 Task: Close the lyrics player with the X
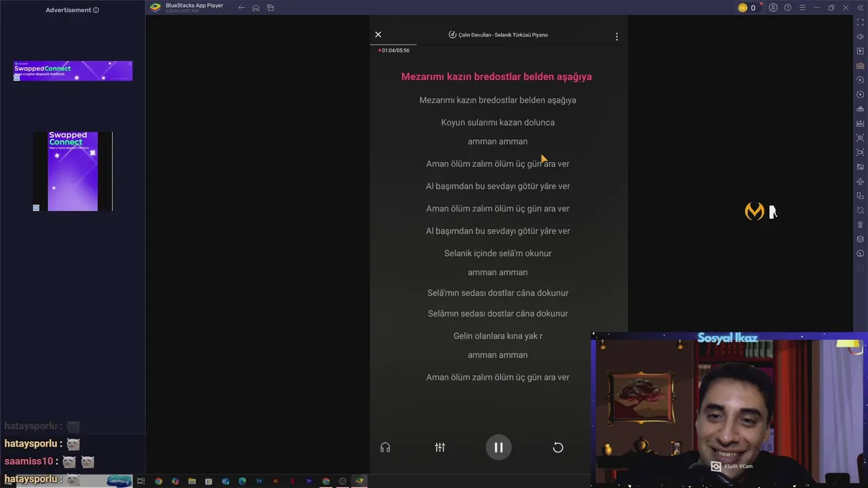tap(378, 35)
